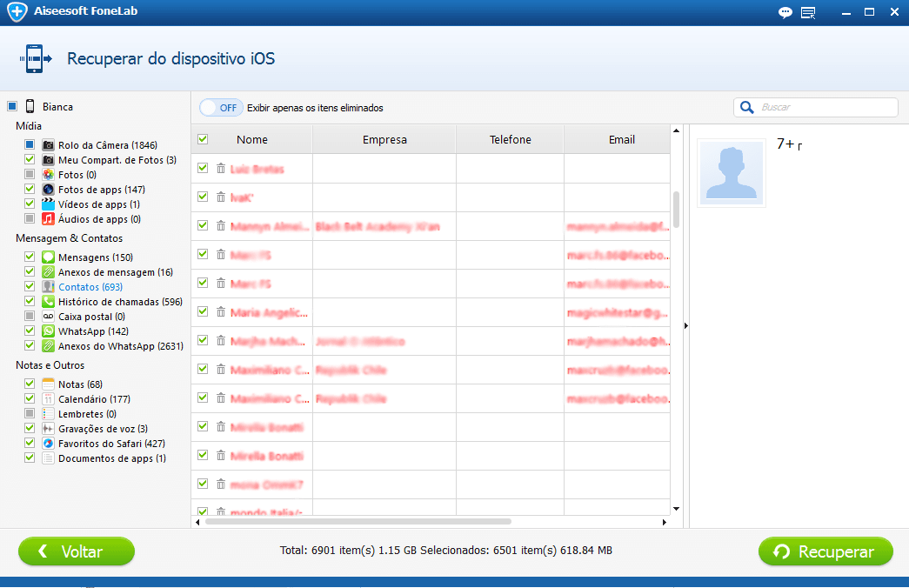
Task: Toggle 'Exibir apenas os itens eliminados' switch
Action: click(x=220, y=108)
